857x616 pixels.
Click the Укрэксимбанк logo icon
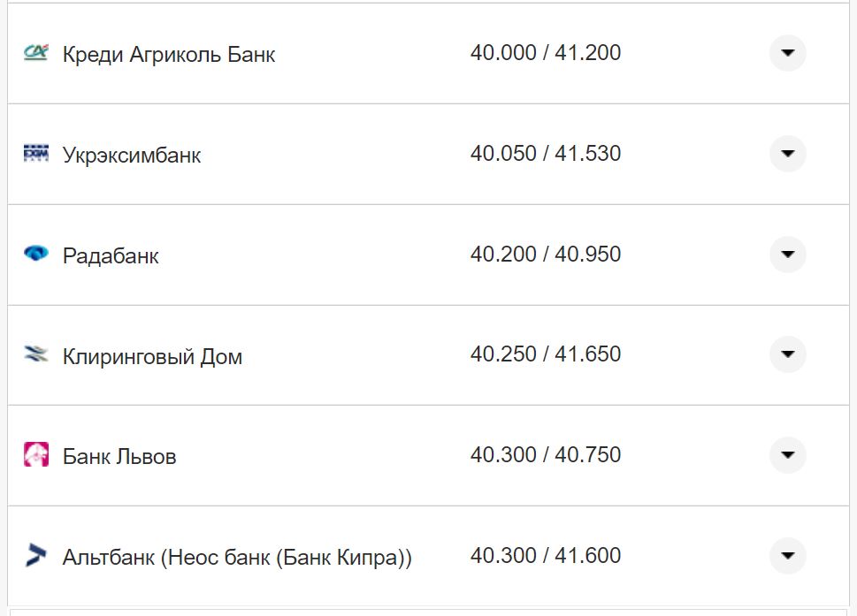pyautogui.click(x=36, y=154)
